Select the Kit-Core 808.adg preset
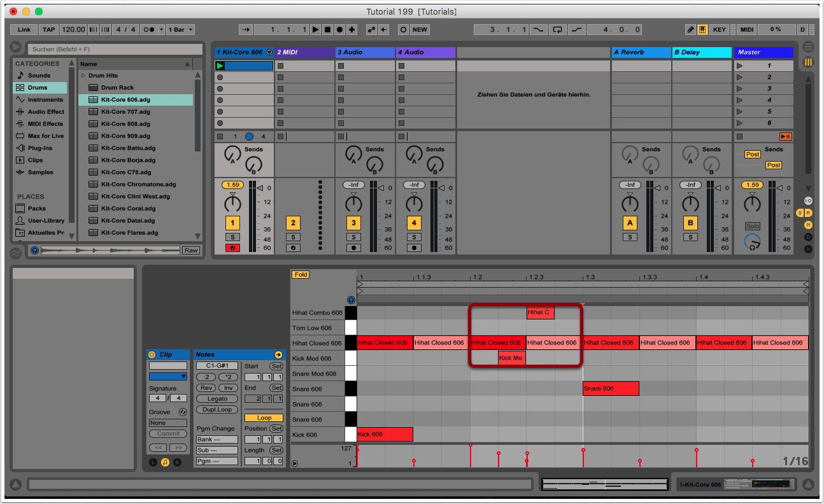 click(x=125, y=124)
